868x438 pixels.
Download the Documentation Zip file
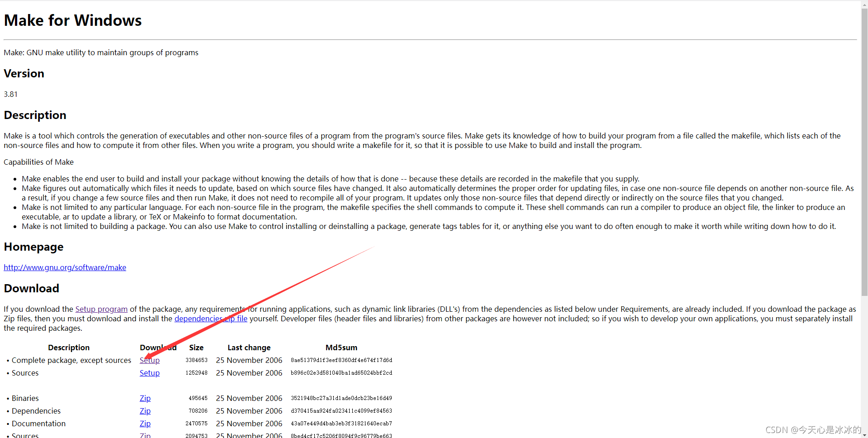tap(145, 424)
